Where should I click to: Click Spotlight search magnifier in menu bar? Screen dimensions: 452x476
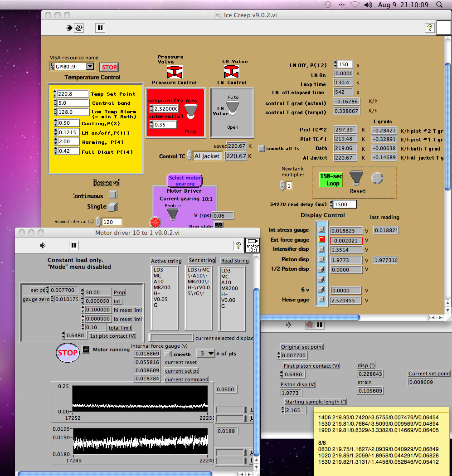pos(439,5)
